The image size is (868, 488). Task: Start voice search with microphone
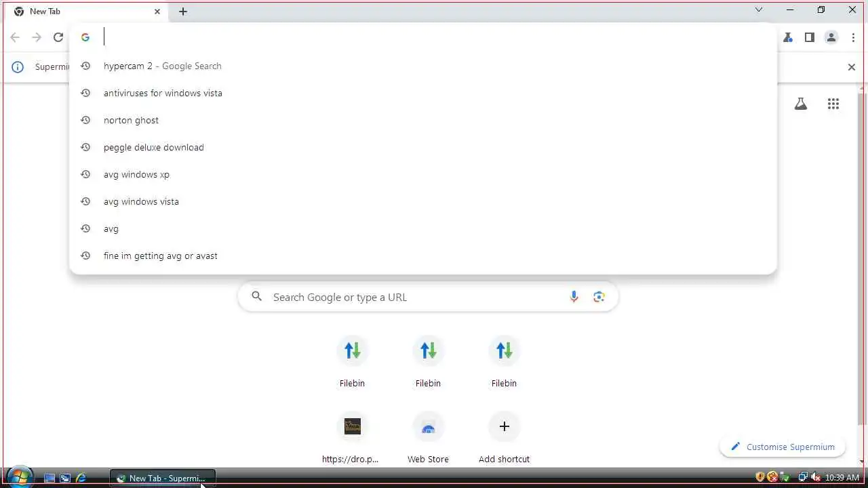pos(574,297)
